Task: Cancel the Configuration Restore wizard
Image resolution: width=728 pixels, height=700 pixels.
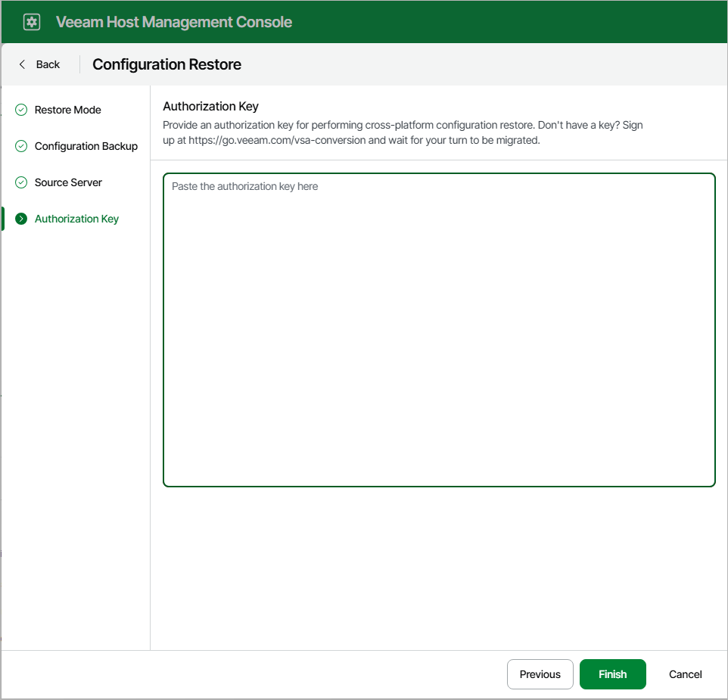Action: [684, 674]
